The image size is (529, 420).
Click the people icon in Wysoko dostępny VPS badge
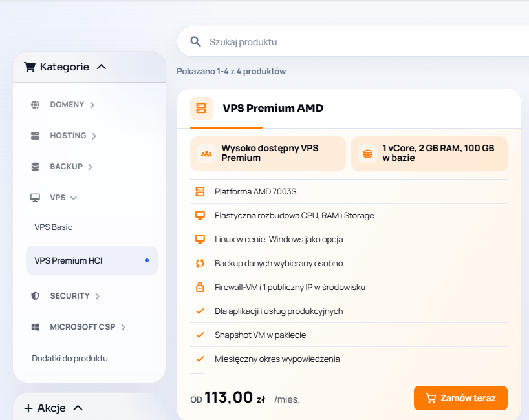point(206,154)
